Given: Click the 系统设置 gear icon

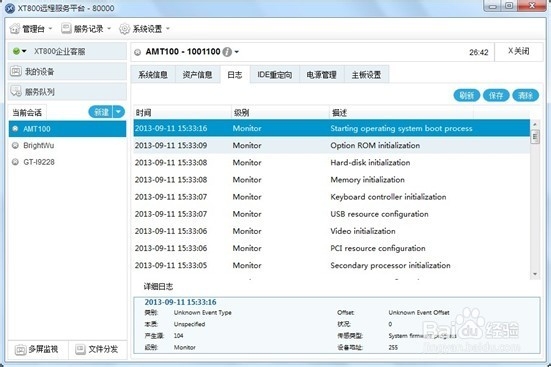Looking at the screenshot, I should coord(124,29).
